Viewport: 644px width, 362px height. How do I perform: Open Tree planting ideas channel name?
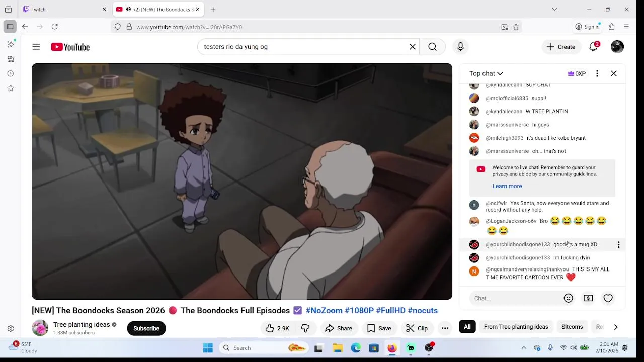[x=82, y=325]
